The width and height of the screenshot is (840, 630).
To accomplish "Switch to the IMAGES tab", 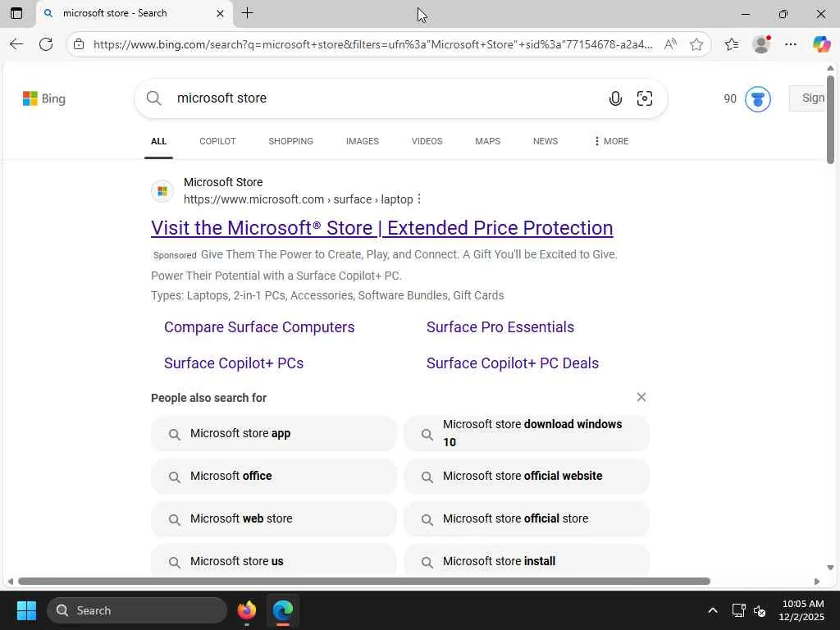I will (362, 141).
